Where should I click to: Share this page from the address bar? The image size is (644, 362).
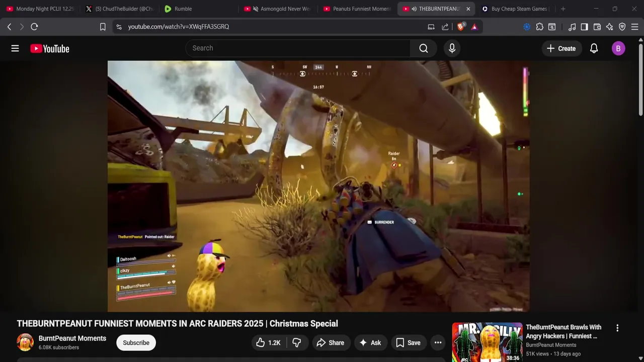point(445,27)
